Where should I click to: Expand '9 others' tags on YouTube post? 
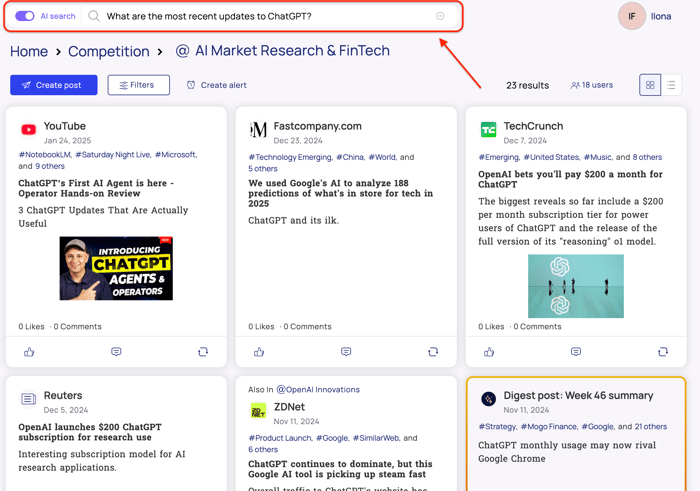pyautogui.click(x=50, y=167)
